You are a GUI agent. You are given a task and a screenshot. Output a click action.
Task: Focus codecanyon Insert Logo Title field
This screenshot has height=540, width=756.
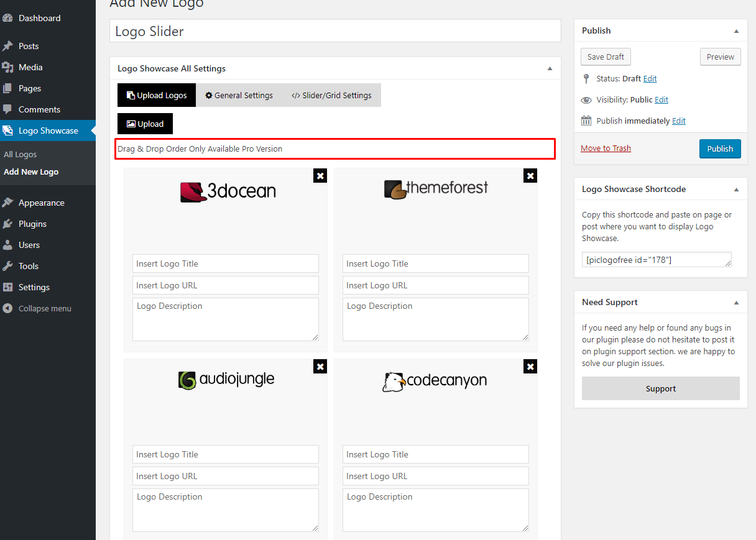436,454
